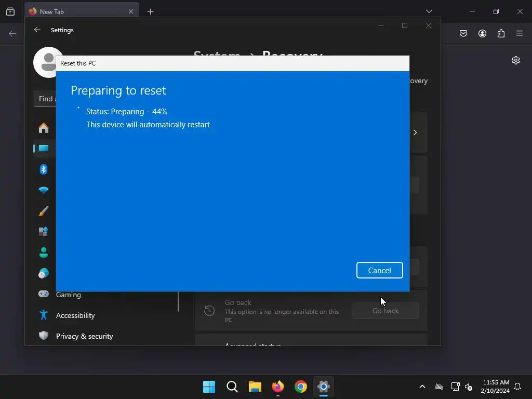Click the cloud sync off tray icon
Viewport: 532px width, 399px height.
(x=439, y=387)
